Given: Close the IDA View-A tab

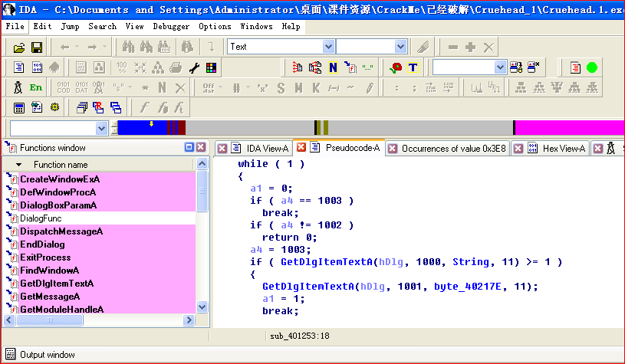Looking at the screenshot, I should [222, 149].
